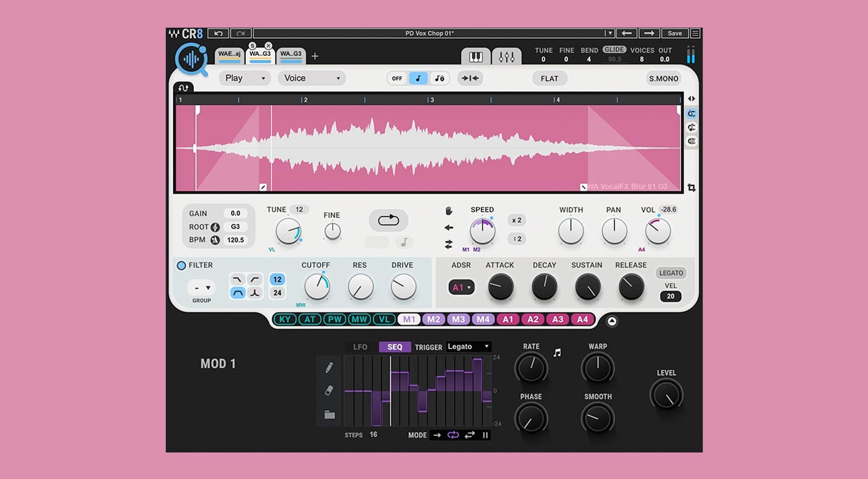Select the pencil draw tool
Image resolution: width=868 pixels, height=479 pixels.
click(329, 367)
